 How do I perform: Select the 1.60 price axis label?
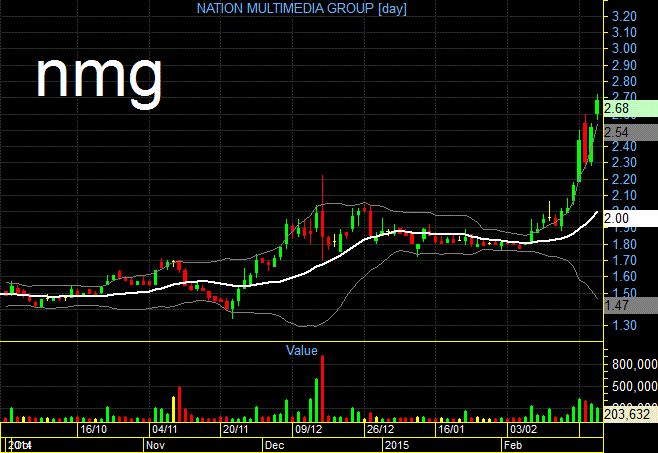[x=624, y=277]
